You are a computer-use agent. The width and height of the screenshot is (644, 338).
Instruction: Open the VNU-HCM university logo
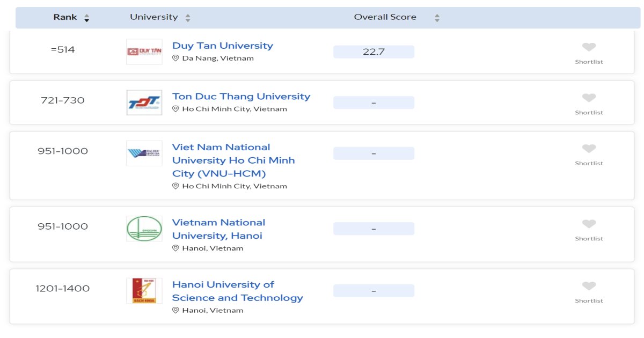coord(144,153)
